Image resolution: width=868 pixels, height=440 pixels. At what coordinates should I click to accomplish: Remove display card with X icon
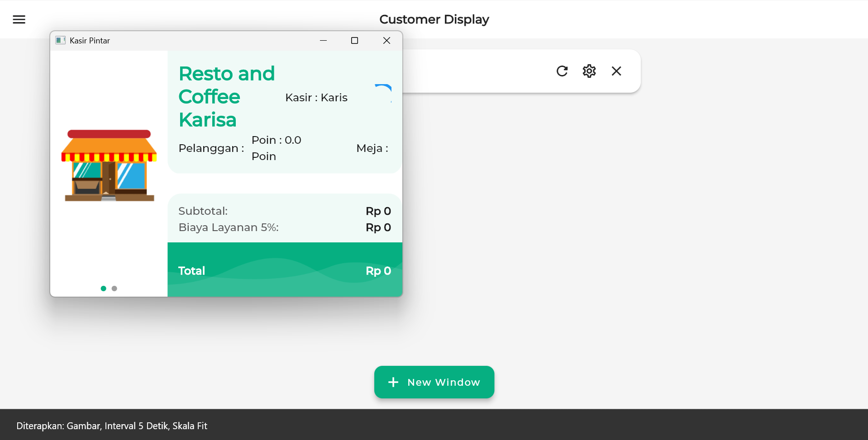coord(616,71)
